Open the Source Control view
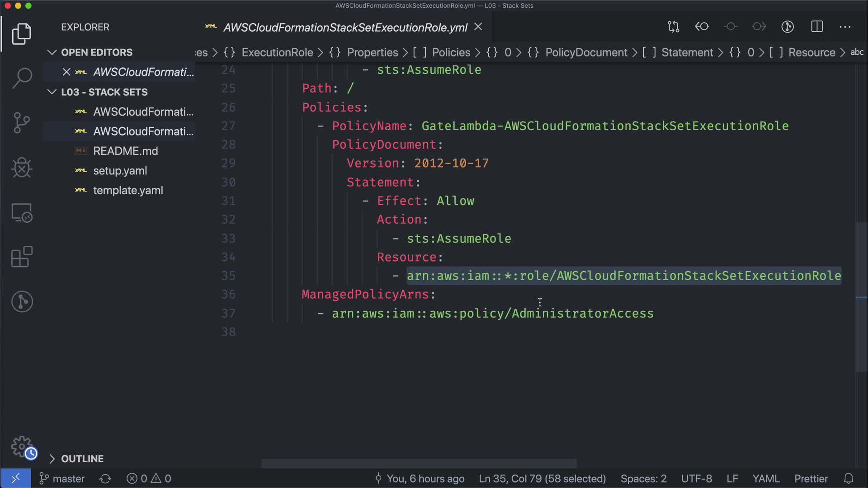The height and width of the screenshot is (488, 868). pos(22,122)
